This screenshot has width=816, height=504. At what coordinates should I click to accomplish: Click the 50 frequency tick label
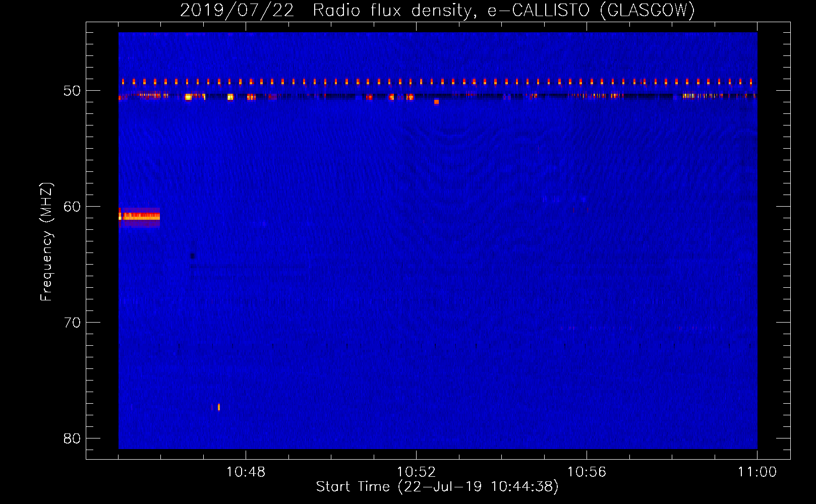72,91
